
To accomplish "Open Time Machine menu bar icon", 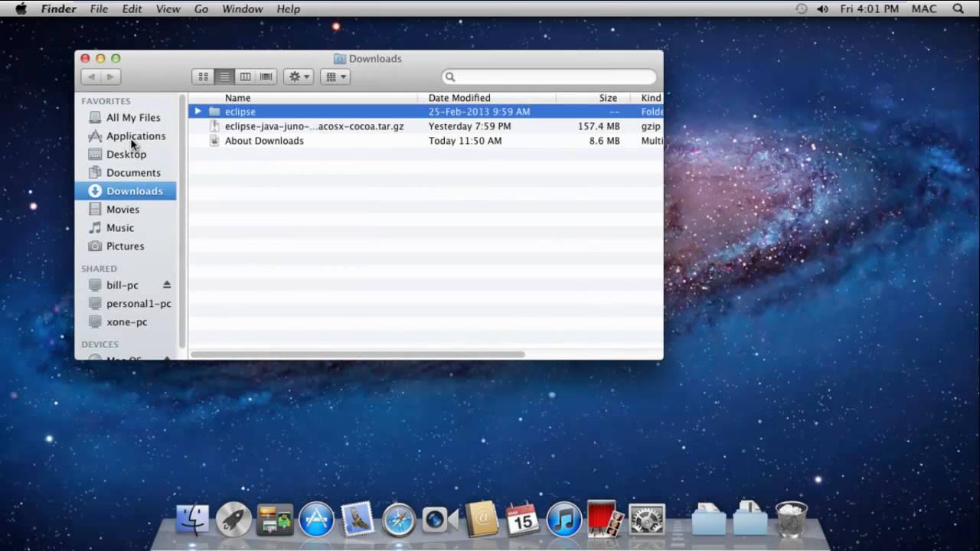I will click(801, 8).
